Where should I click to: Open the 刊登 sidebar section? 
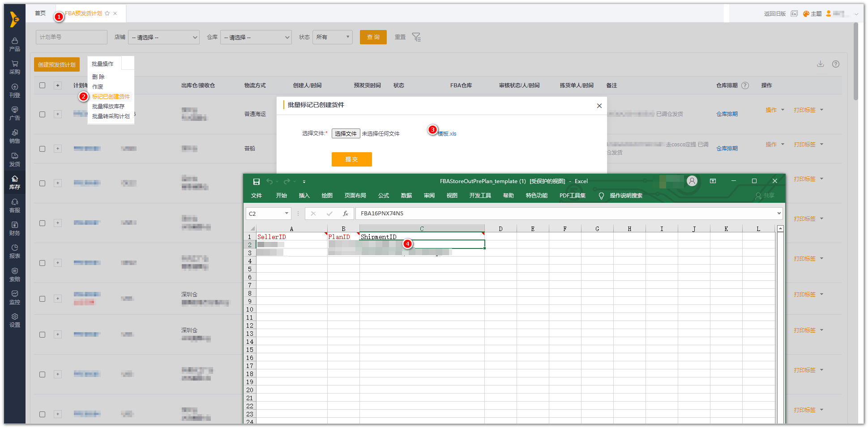click(15, 90)
